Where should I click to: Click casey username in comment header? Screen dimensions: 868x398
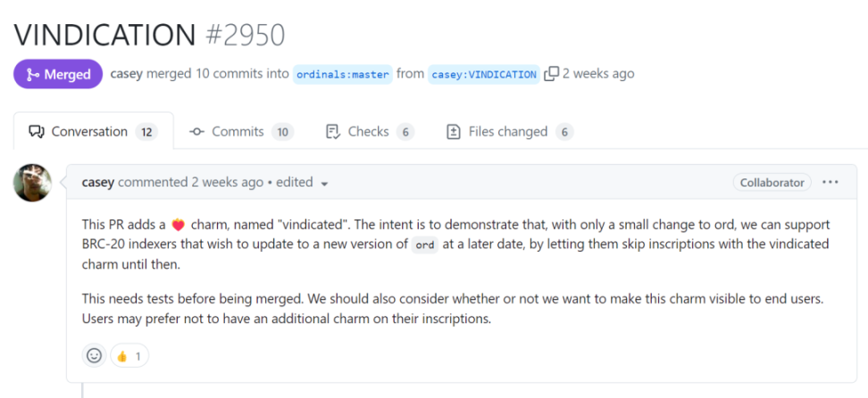click(x=98, y=182)
